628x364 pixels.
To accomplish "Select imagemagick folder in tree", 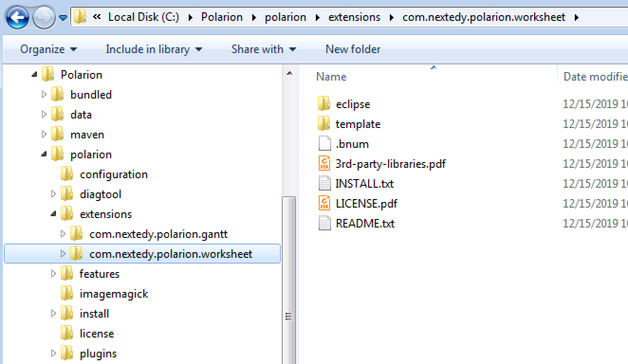I will pyautogui.click(x=114, y=294).
